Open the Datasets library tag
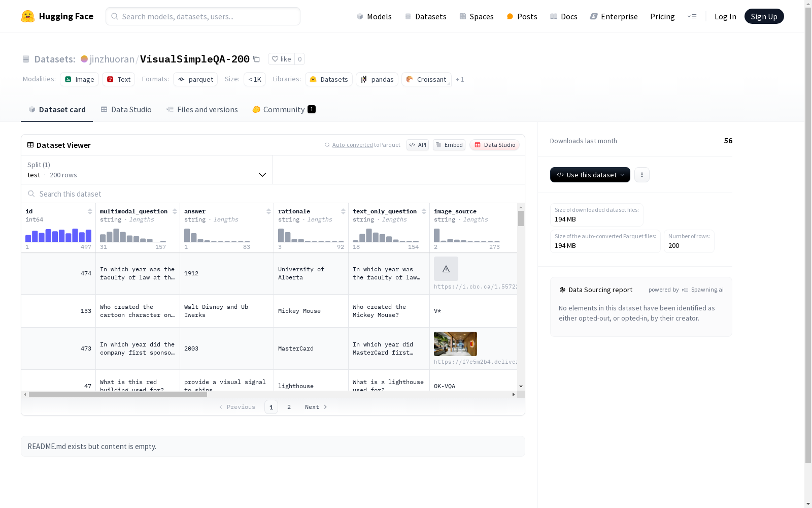 [x=329, y=79]
